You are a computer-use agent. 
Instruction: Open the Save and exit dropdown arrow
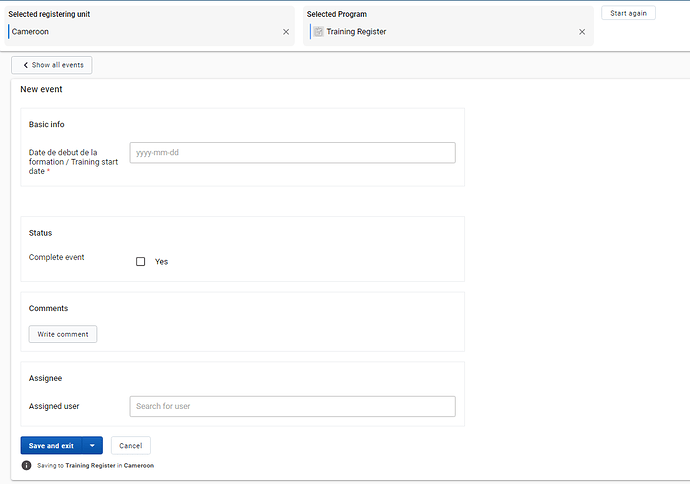point(92,446)
